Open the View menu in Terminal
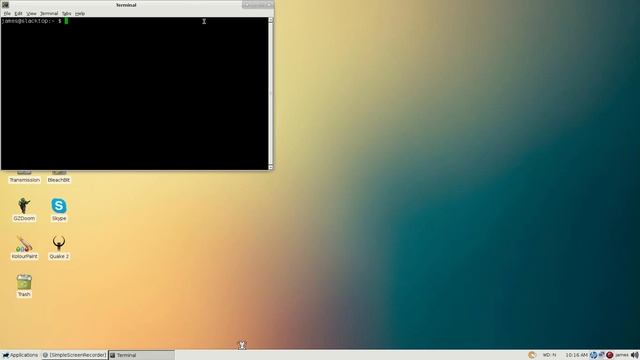 pyautogui.click(x=31, y=13)
